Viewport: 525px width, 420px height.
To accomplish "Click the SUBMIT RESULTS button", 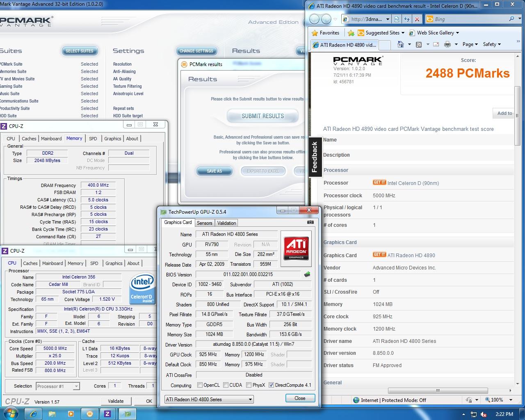I will pyautogui.click(x=262, y=116).
